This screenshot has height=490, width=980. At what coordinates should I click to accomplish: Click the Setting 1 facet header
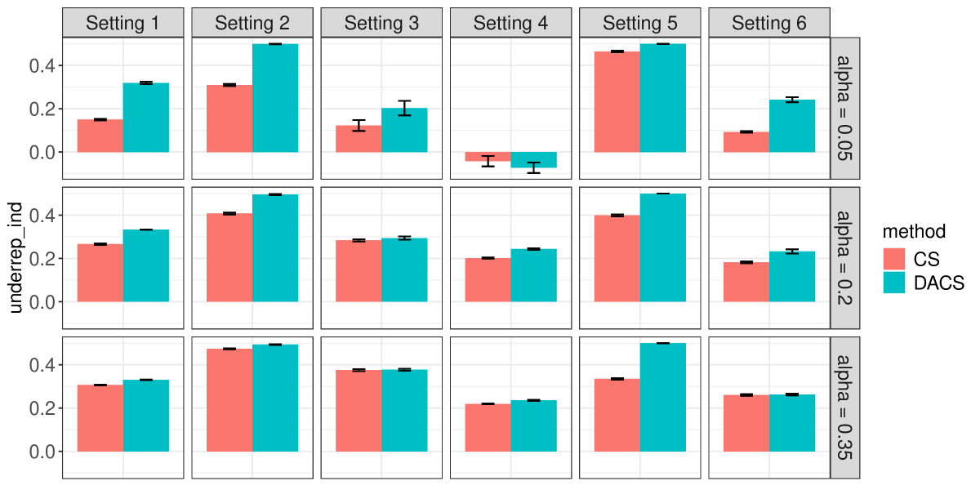123,24
